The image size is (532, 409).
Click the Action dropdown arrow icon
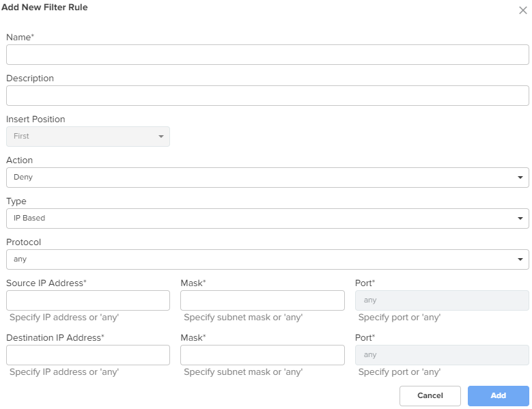(520, 178)
